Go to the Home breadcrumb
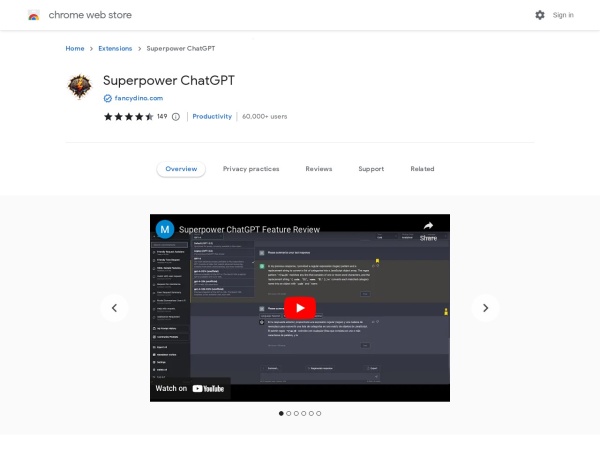This screenshot has width=600, height=450. click(75, 48)
